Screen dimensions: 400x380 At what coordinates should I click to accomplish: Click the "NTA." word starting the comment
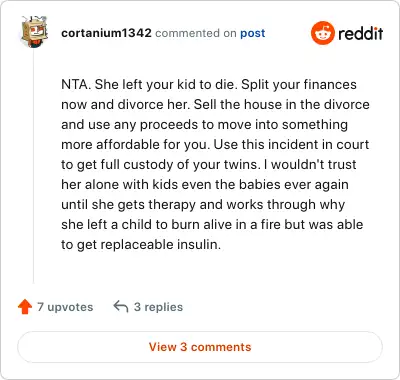(x=76, y=84)
